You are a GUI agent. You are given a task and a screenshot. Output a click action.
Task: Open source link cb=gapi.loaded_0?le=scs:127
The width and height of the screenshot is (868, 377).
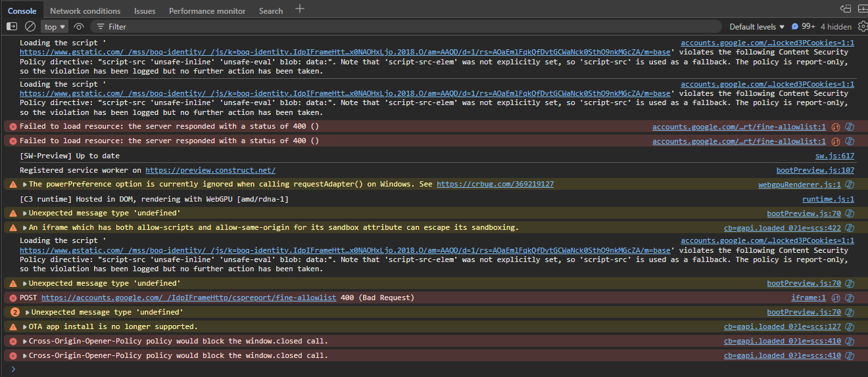click(783, 326)
